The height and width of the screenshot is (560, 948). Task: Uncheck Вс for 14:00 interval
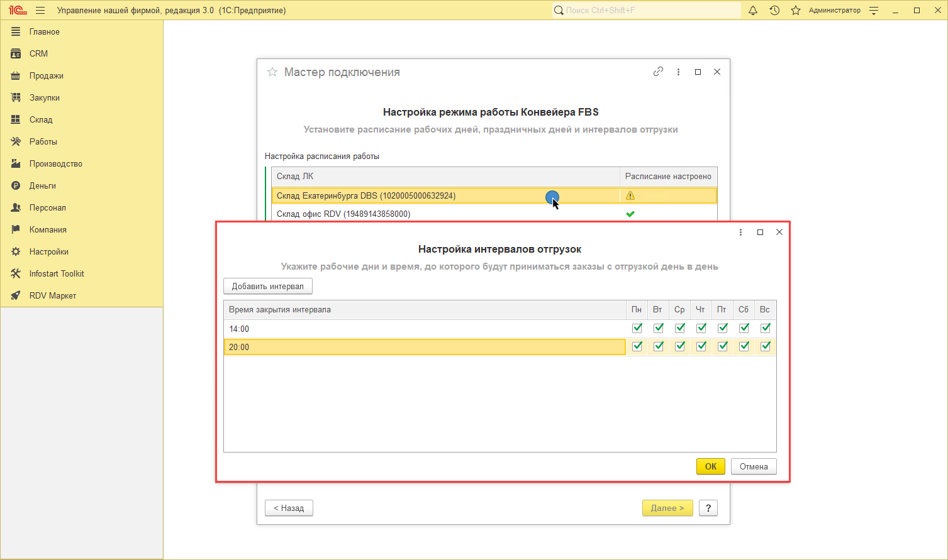(x=766, y=328)
